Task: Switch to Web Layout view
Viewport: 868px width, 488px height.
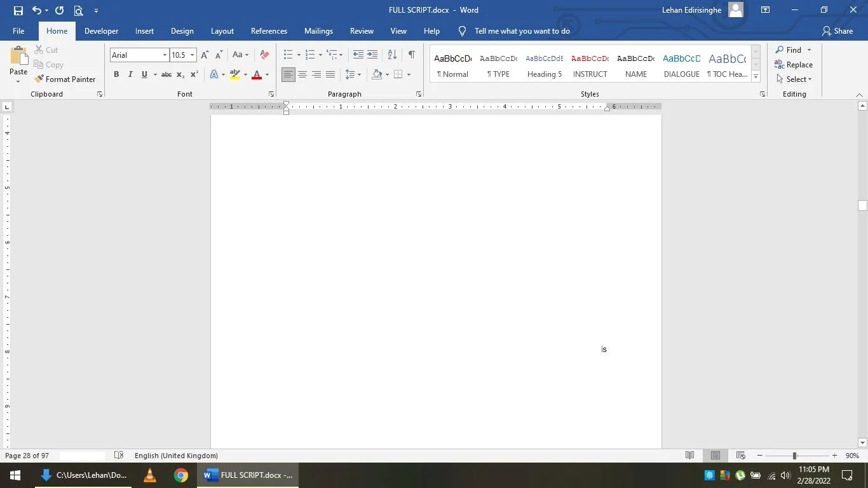Action: tap(740, 456)
